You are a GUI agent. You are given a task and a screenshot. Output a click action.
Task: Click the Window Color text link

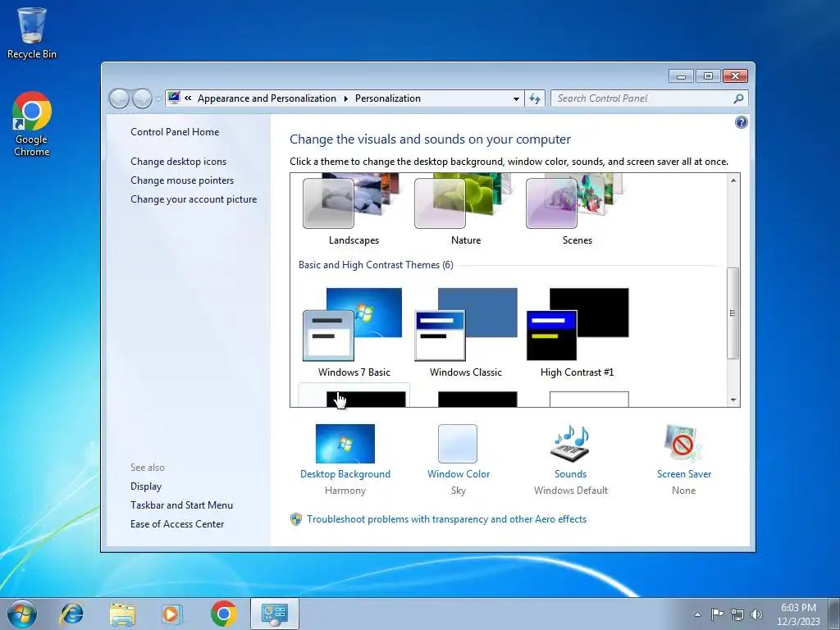point(459,474)
